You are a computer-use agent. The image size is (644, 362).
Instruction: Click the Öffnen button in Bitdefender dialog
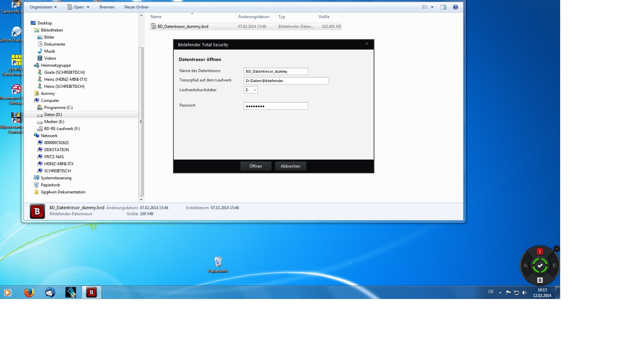(256, 166)
